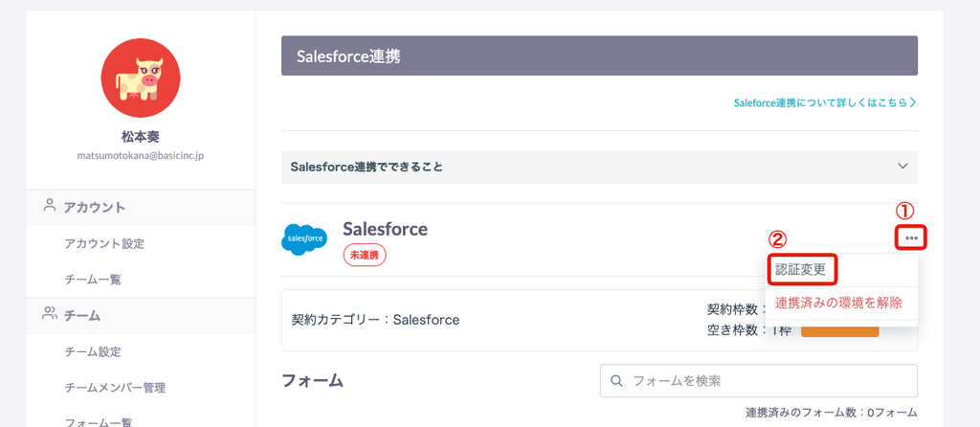The width and height of the screenshot is (980, 427).
Task: Click the orange button in contract box
Action: point(840,331)
